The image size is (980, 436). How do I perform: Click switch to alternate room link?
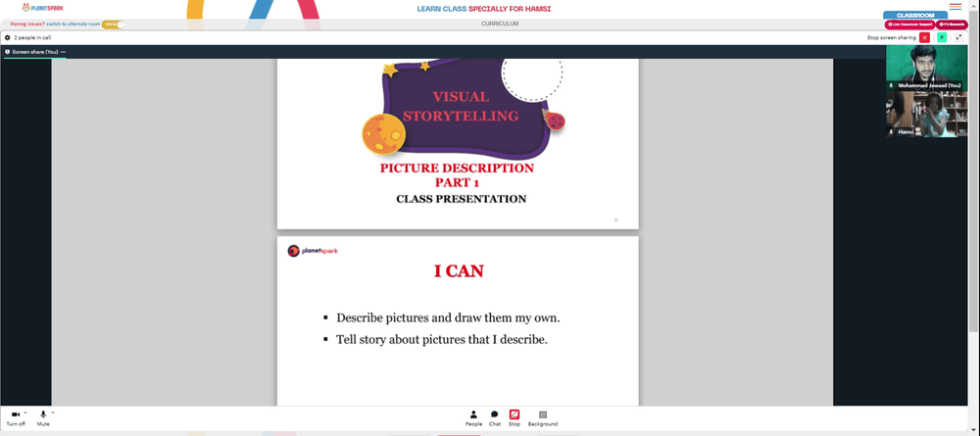pos(73,24)
